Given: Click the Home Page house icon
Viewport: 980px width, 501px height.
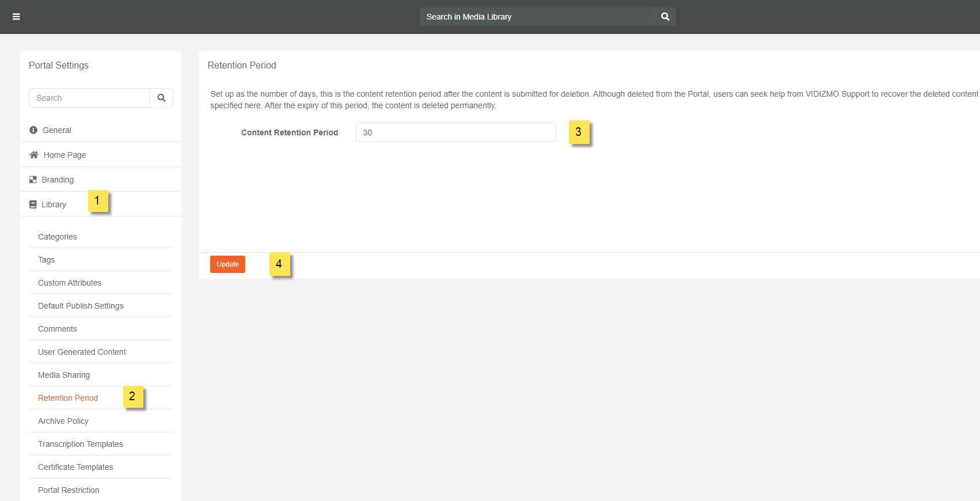Looking at the screenshot, I should click(x=34, y=155).
